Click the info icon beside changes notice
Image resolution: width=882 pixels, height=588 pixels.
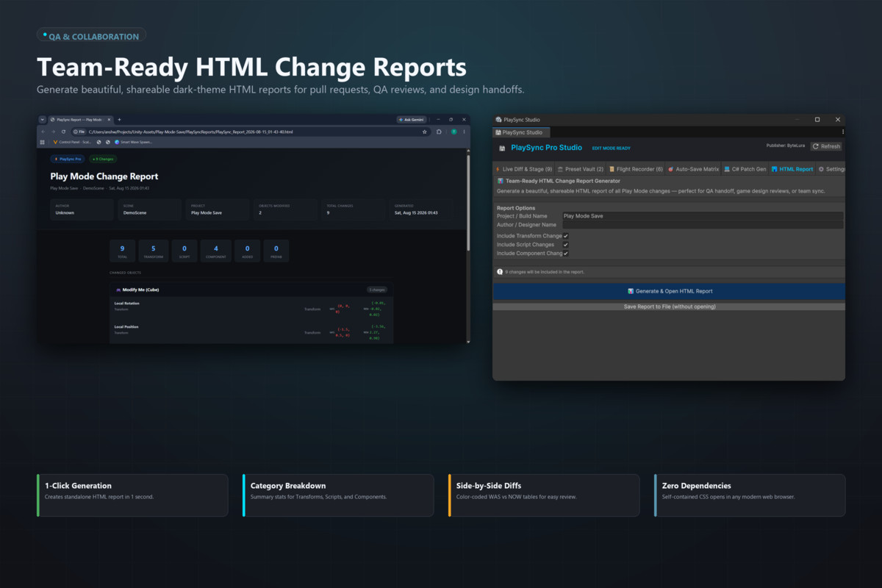pos(500,272)
